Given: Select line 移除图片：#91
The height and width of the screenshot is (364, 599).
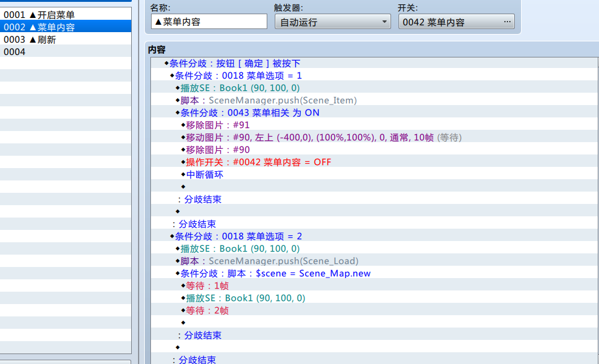Looking at the screenshot, I should point(374,125).
